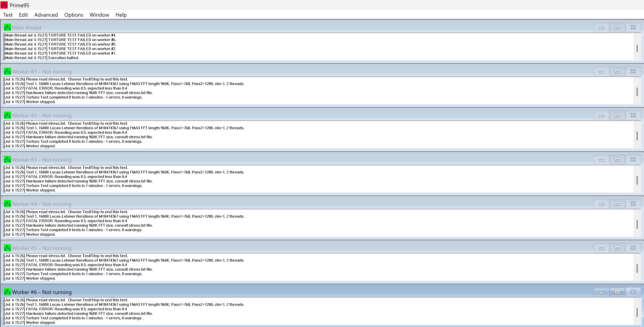Image resolution: width=644 pixels, height=327 pixels.
Task: Activate the Worker #2 - Not running title
Action: click(42, 116)
